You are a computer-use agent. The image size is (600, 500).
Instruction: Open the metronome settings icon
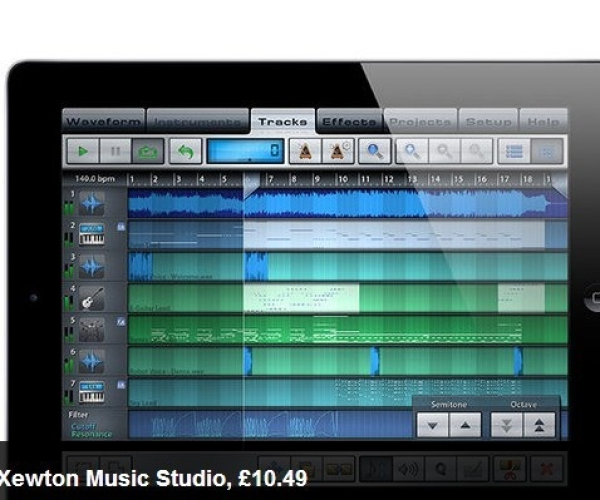[338, 152]
